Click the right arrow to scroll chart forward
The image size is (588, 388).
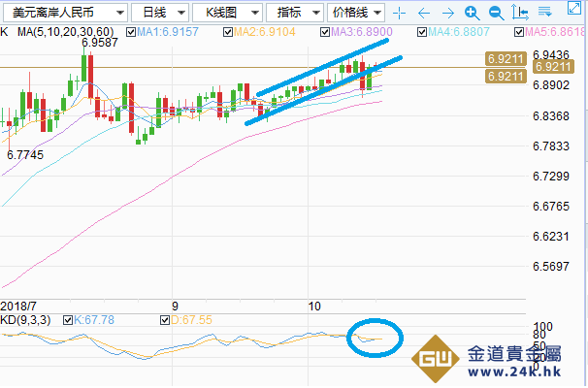coord(447,14)
